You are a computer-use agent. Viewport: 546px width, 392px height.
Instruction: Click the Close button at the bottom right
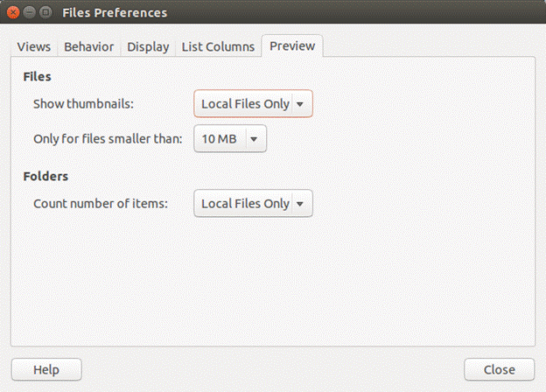coord(499,369)
